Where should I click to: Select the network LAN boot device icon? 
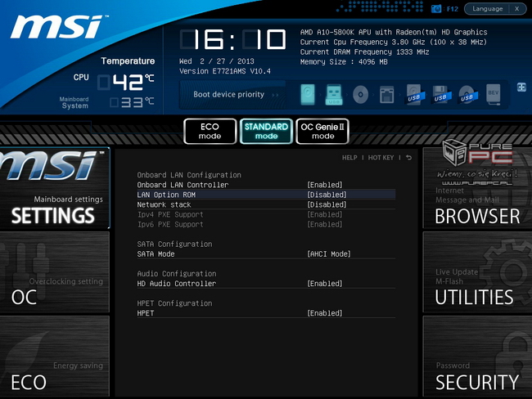coord(386,95)
